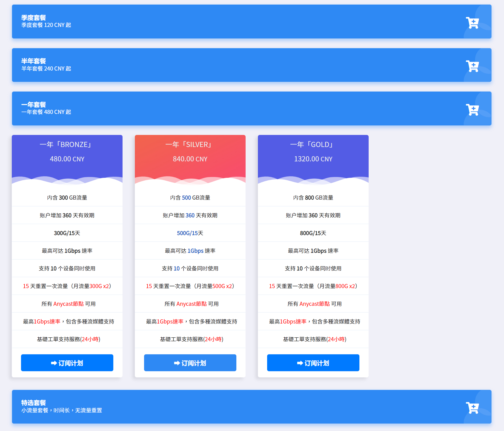
Task: Subscribe to the GOLD plan via 订阅计划
Action: pos(313,363)
